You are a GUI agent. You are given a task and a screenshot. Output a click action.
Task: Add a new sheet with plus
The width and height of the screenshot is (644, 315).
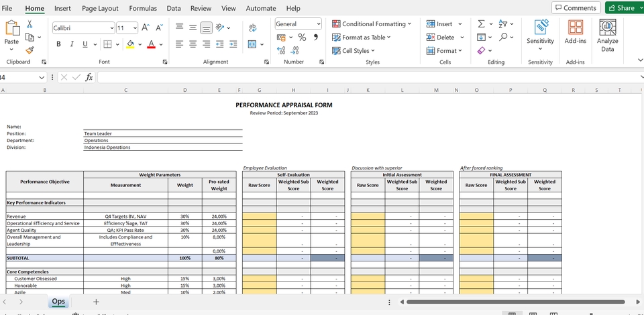[96, 302]
